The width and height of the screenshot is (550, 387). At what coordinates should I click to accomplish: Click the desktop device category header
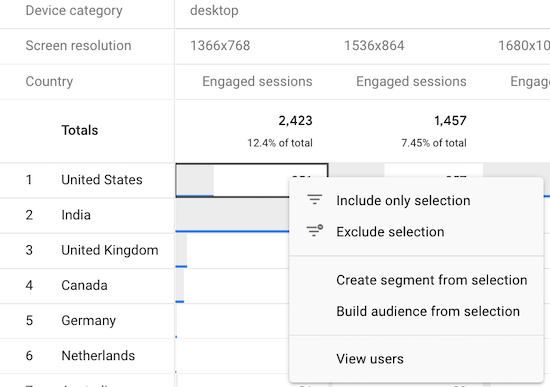coord(214,11)
